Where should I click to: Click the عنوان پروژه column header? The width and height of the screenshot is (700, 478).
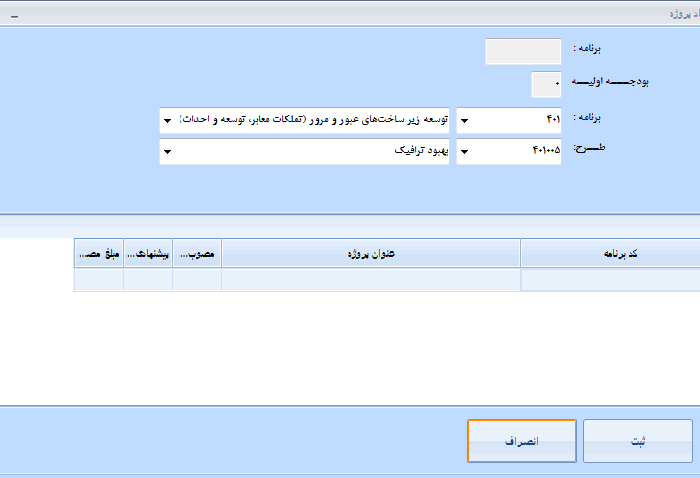coord(371,254)
